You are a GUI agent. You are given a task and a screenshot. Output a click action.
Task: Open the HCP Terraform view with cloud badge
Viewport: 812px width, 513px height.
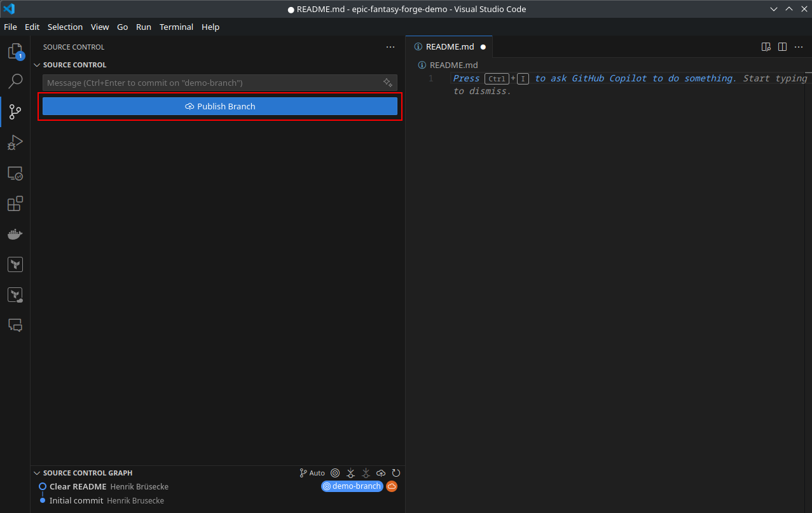(15, 295)
